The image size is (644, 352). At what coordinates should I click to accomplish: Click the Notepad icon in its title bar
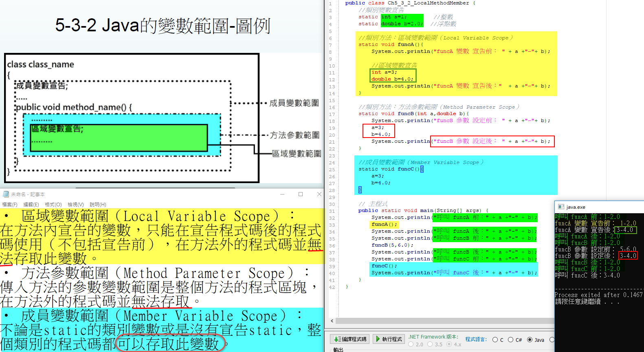click(x=6, y=195)
